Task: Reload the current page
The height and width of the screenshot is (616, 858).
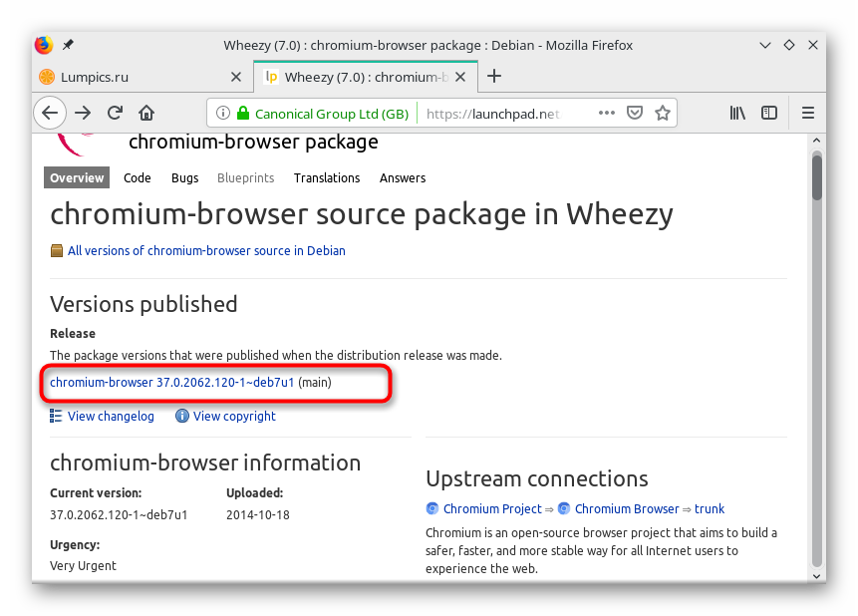Action: [115, 113]
